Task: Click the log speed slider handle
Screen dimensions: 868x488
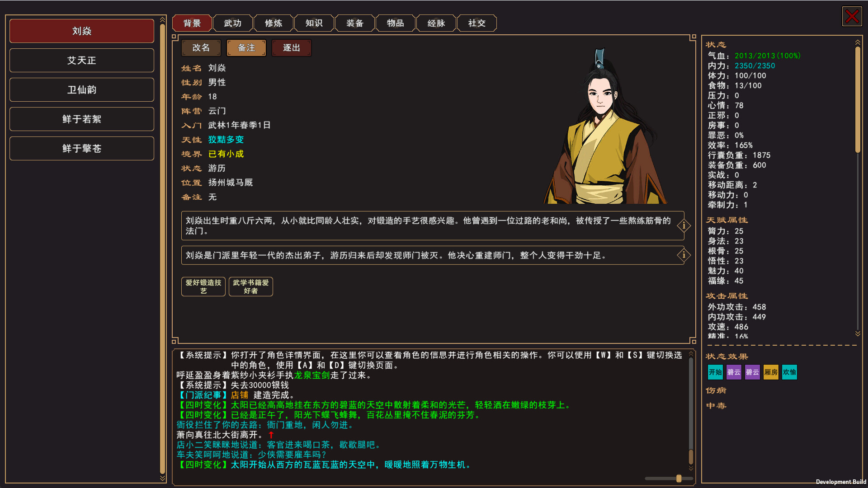Action: (x=679, y=478)
